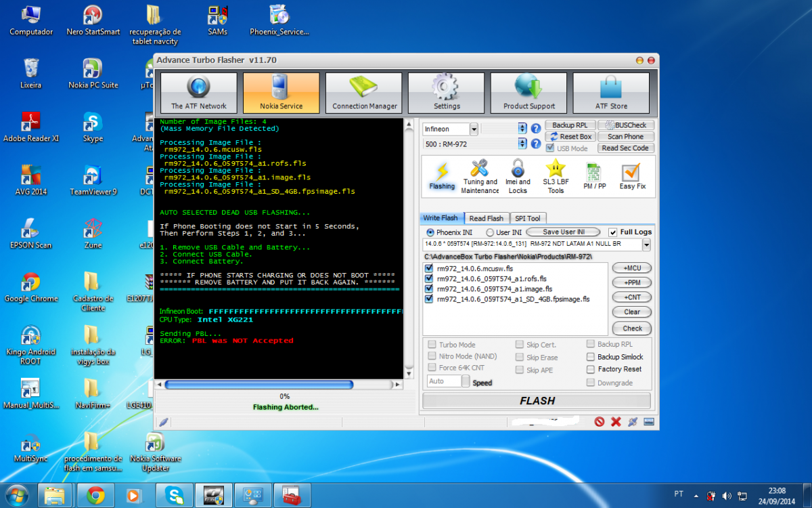Select the Nokia Service section
The width and height of the screenshot is (812, 508).
point(281,93)
